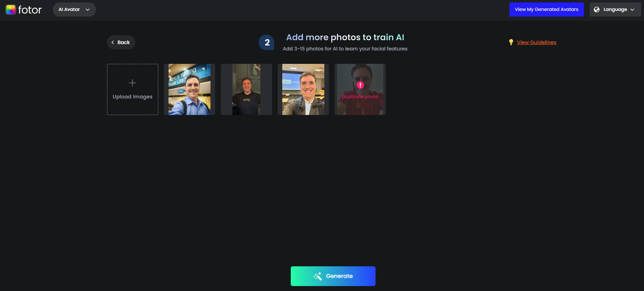Select the classroom selfie with jacket thumbnail
644x291 pixels.
tap(303, 89)
